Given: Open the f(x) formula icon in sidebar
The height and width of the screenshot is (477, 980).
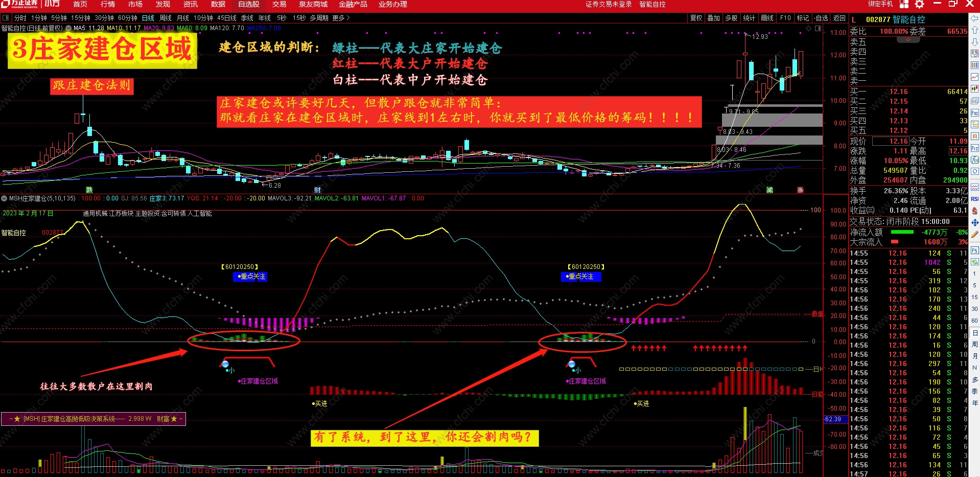Looking at the screenshot, I should (x=975, y=160).
